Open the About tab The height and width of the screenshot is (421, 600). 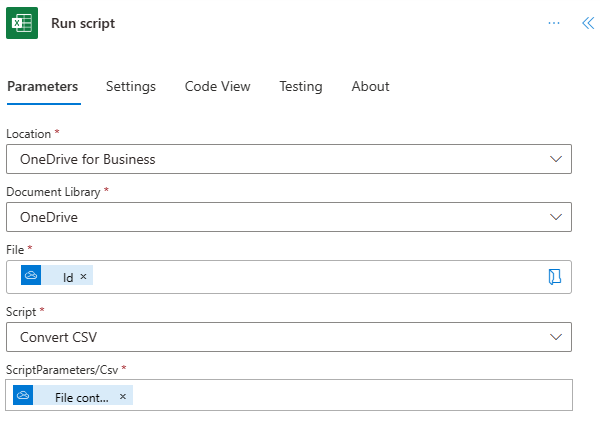370,86
